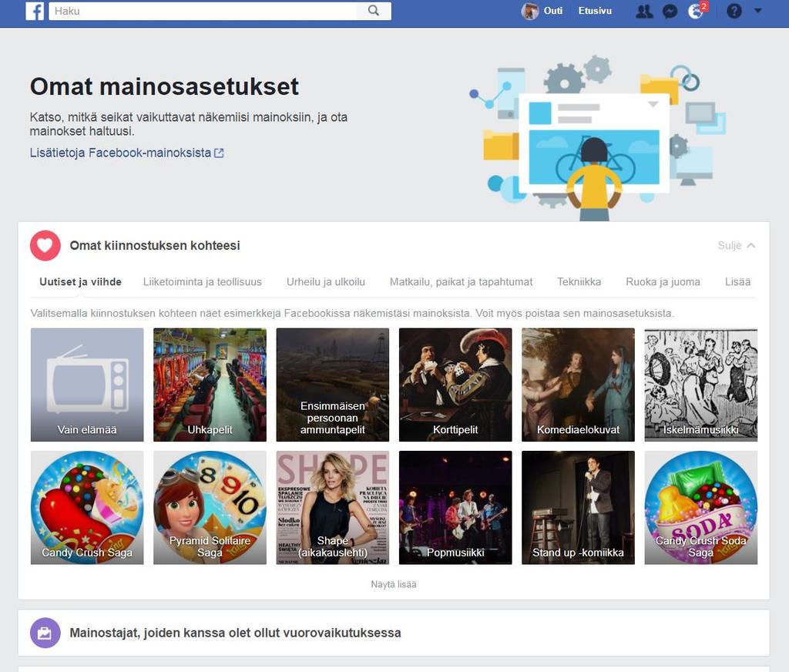Click Näytä lisää to show more
Viewport: 789px width, 672px height.
tap(394, 584)
